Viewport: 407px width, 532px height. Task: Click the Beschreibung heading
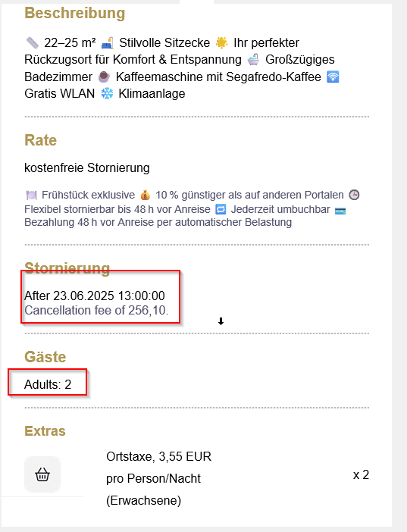click(x=75, y=13)
